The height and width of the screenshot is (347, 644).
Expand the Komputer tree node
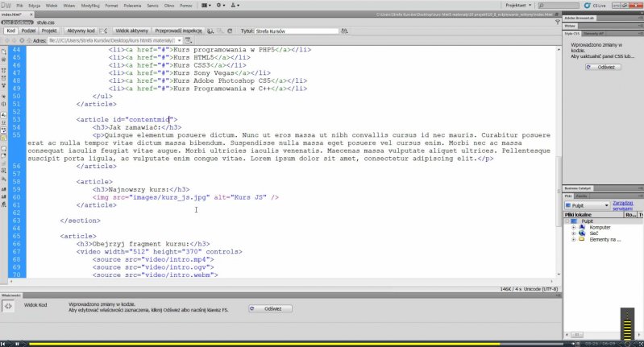[573, 227]
